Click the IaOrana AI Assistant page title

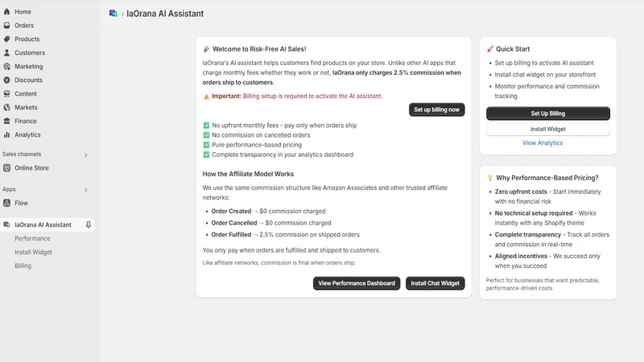click(x=165, y=14)
